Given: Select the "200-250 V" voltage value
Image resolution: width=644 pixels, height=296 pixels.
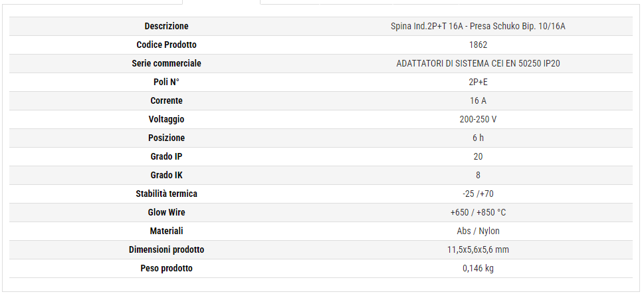Looking at the screenshot, I should (x=478, y=119).
